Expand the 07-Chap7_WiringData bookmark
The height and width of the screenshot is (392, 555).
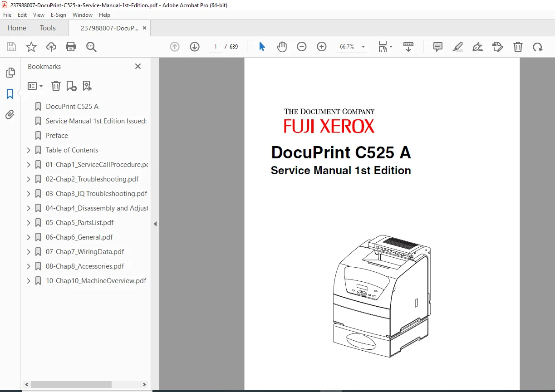[x=29, y=252]
